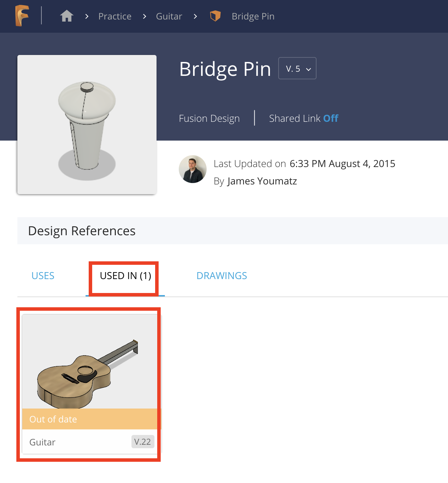The width and height of the screenshot is (448, 483).
Task: Open the Guitar design thumbnail
Action: tap(90, 362)
